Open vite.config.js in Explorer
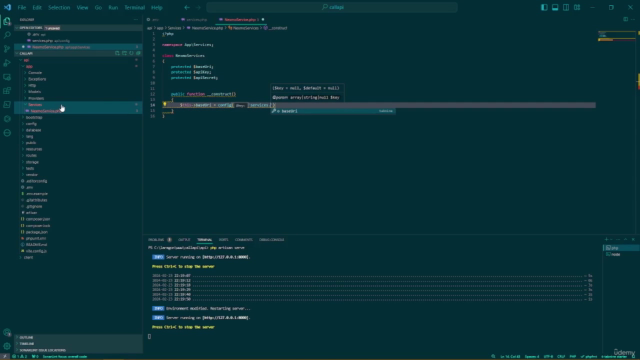 [x=36, y=251]
